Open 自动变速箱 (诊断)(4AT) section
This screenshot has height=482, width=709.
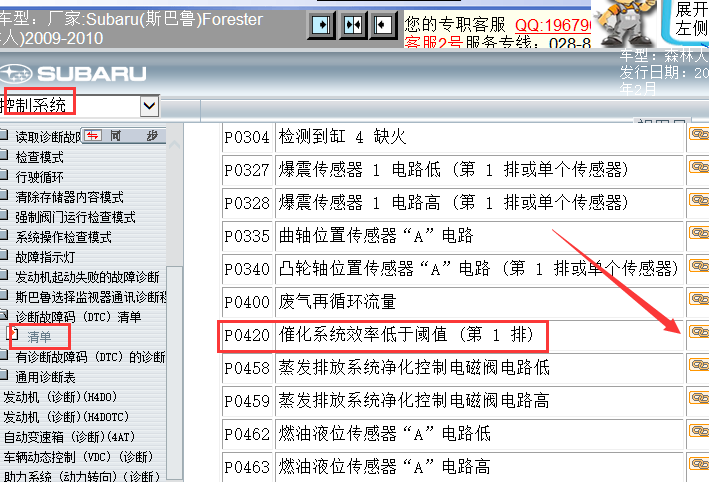coord(69,437)
